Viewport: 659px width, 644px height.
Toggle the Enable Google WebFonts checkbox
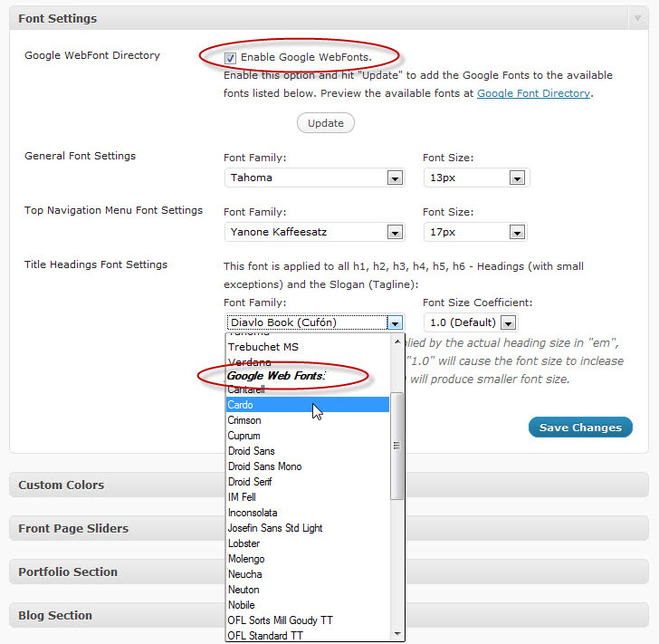point(231,58)
